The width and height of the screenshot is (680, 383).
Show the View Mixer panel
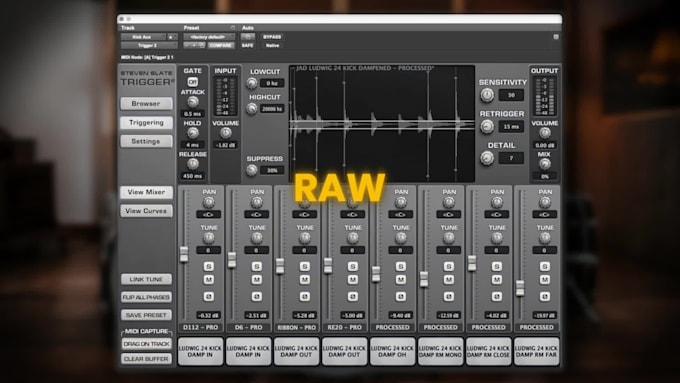[146, 192]
